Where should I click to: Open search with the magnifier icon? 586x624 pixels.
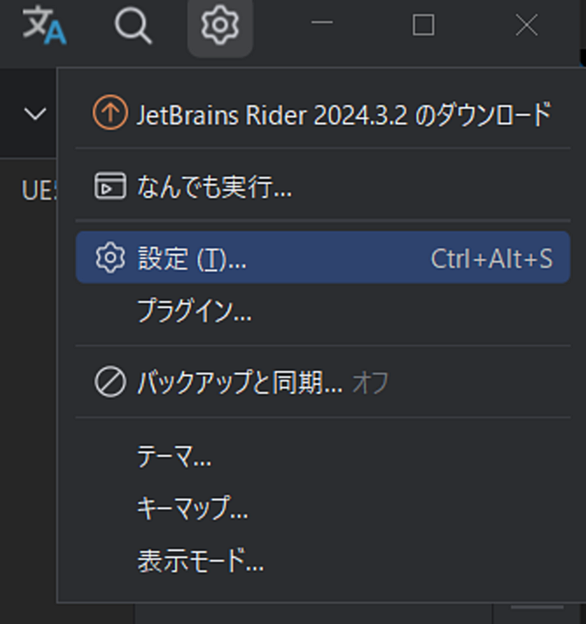133,25
